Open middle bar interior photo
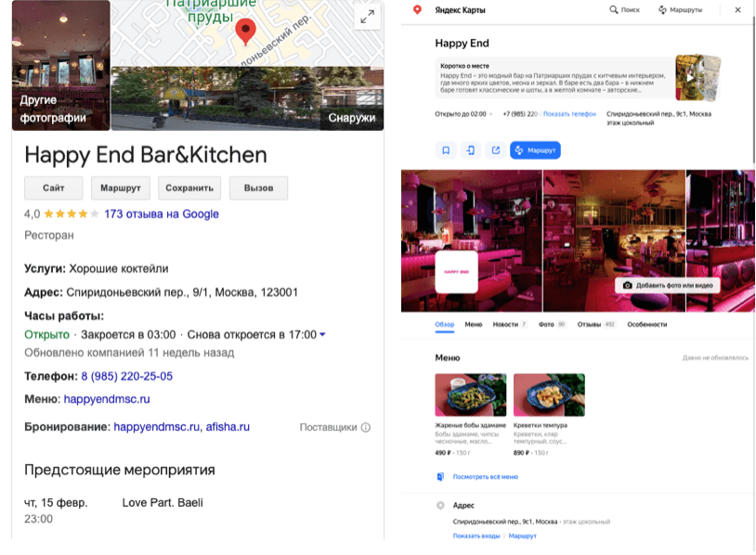This screenshot has width=756, height=555. (x=614, y=240)
